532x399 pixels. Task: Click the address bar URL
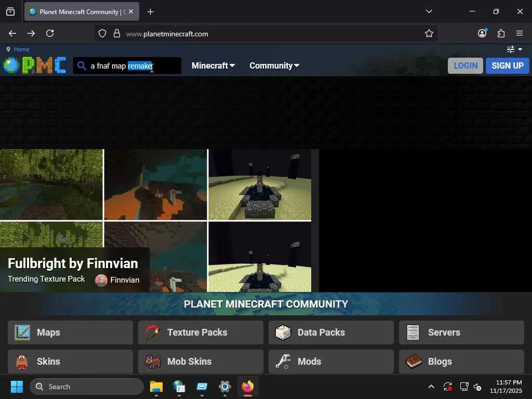coord(167,34)
